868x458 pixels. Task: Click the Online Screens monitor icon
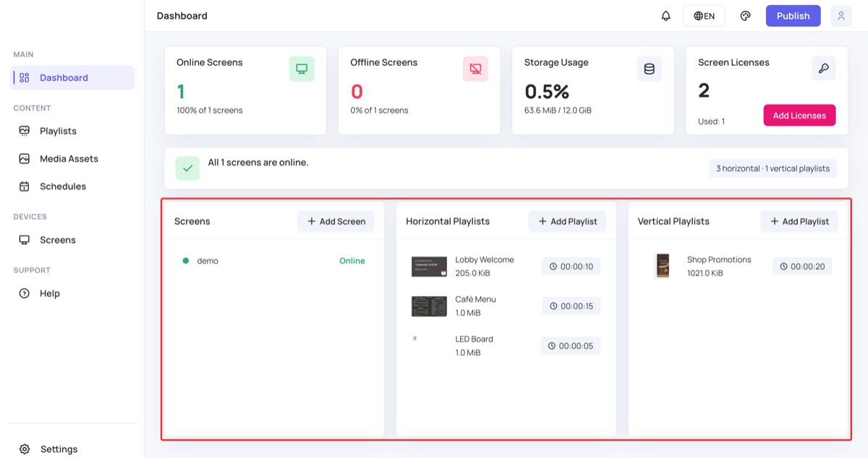(x=302, y=69)
